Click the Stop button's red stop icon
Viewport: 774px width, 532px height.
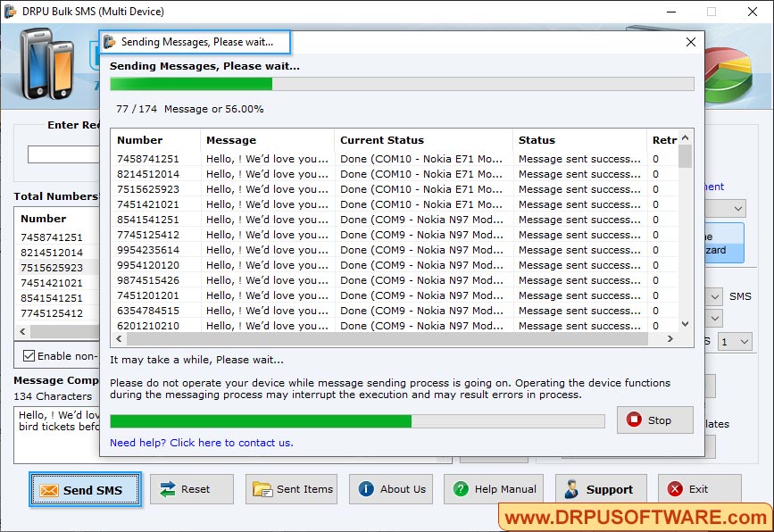634,420
